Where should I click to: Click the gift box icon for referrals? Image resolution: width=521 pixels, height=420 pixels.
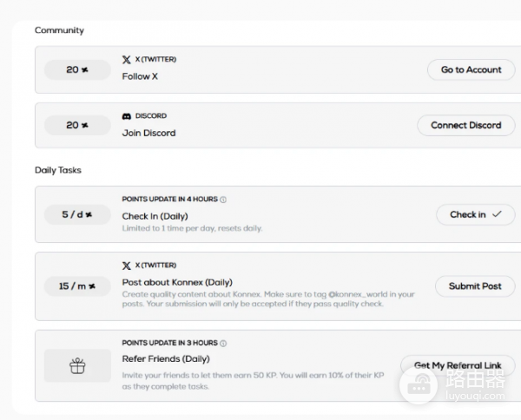pyautogui.click(x=77, y=366)
